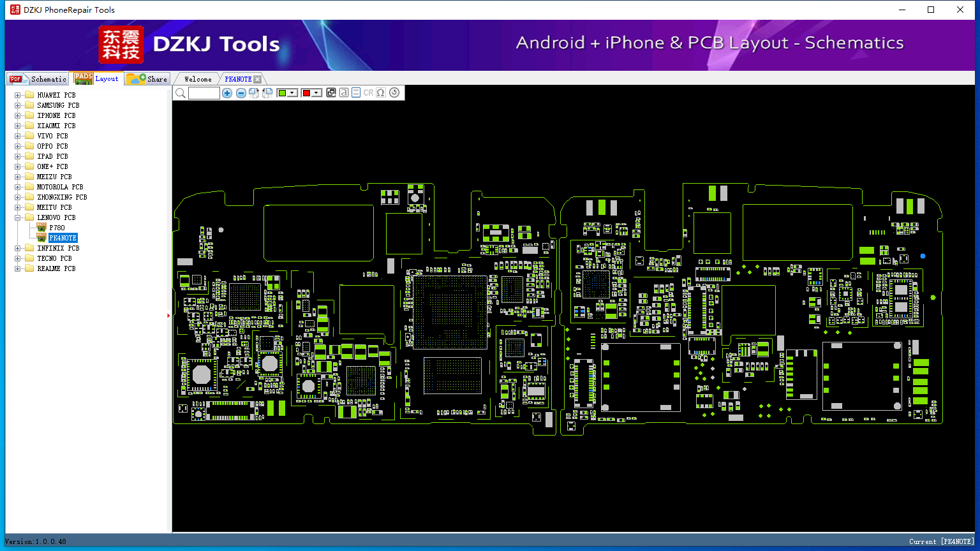980x551 pixels.
Task: Select ONE+ PCB tree item
Action: pyautogui.click(x=52, y=166)
